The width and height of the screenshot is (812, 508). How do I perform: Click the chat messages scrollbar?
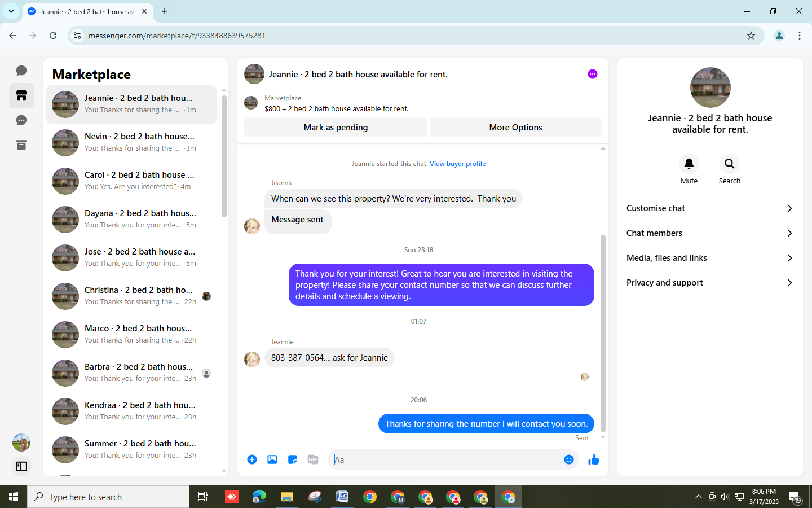603,333
